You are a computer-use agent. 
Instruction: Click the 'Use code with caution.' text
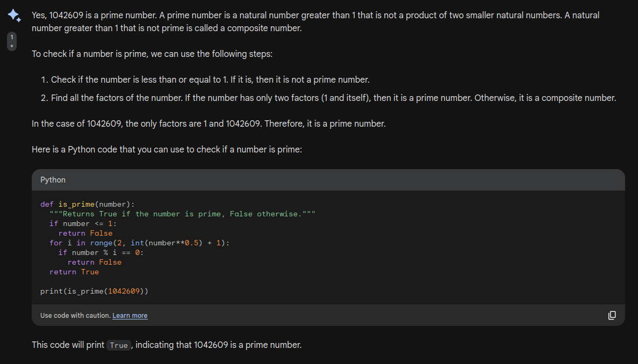click(x=75, y=316)
